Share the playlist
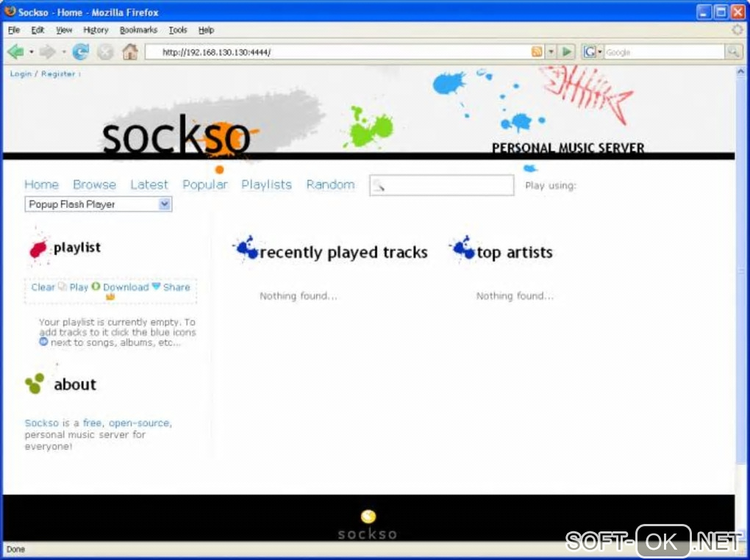The image size is (750, 560). (176, 287)
